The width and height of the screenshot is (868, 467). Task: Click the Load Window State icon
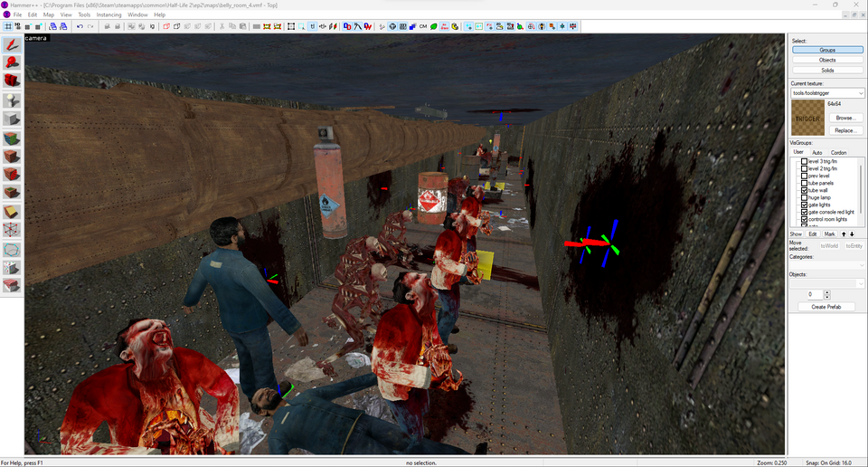[x=52, y=26]
